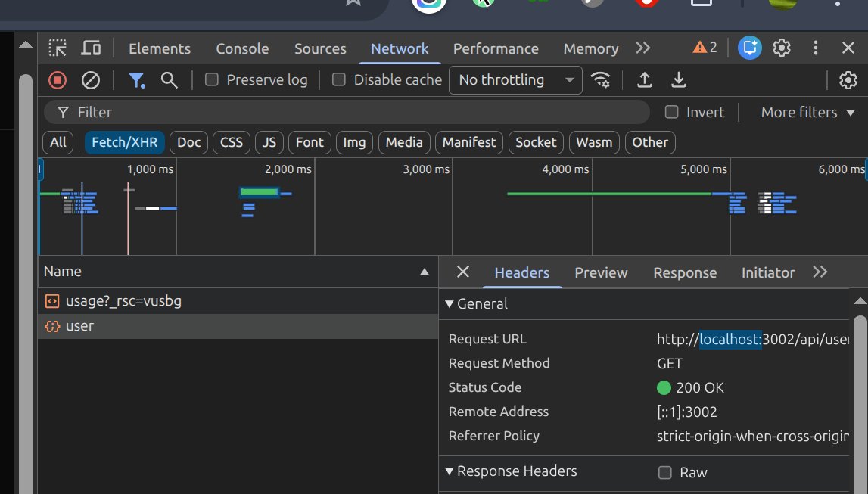
Task: Select the usage?_rsc=vusbg request row
Action: point(238,301)
